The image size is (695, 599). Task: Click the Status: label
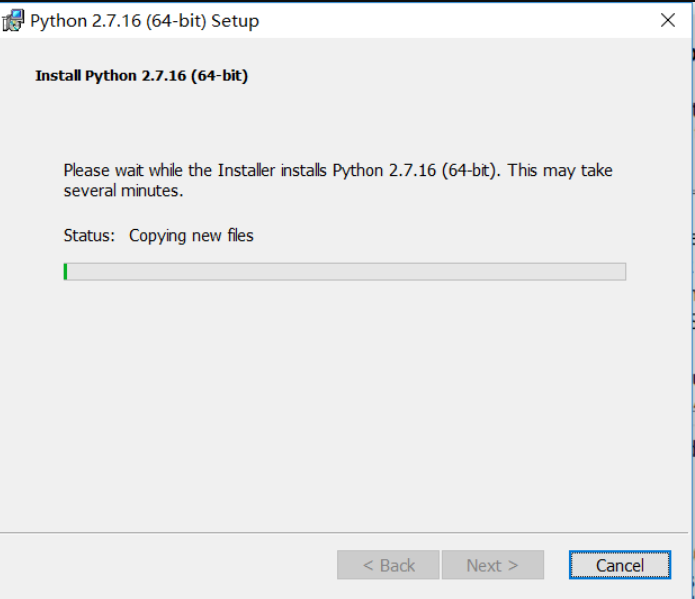89,235
